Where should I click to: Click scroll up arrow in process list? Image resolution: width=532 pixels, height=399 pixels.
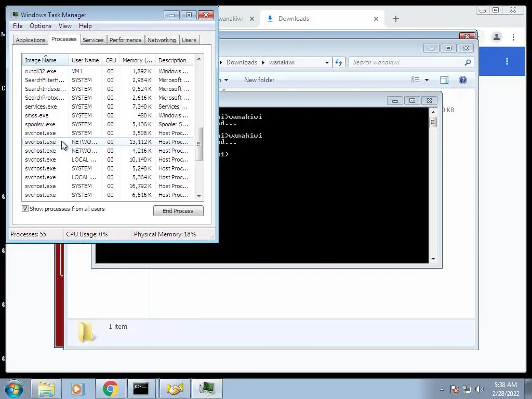(x=199, y=59)
